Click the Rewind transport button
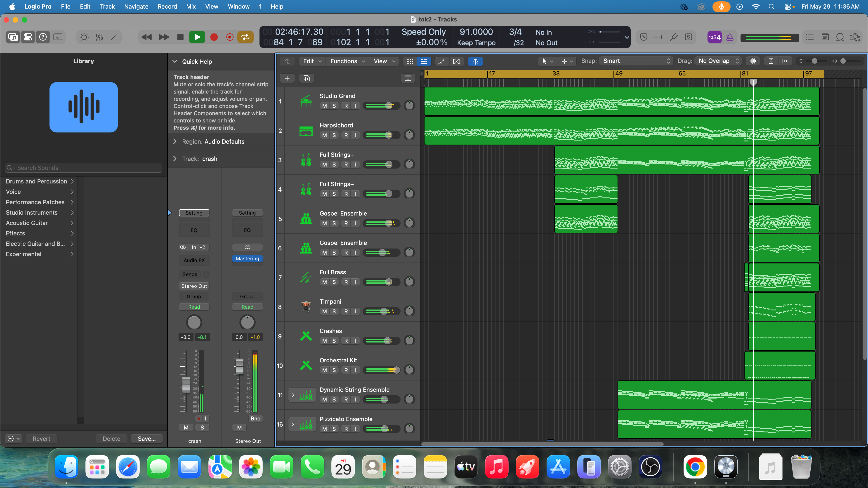 [146, 37]
